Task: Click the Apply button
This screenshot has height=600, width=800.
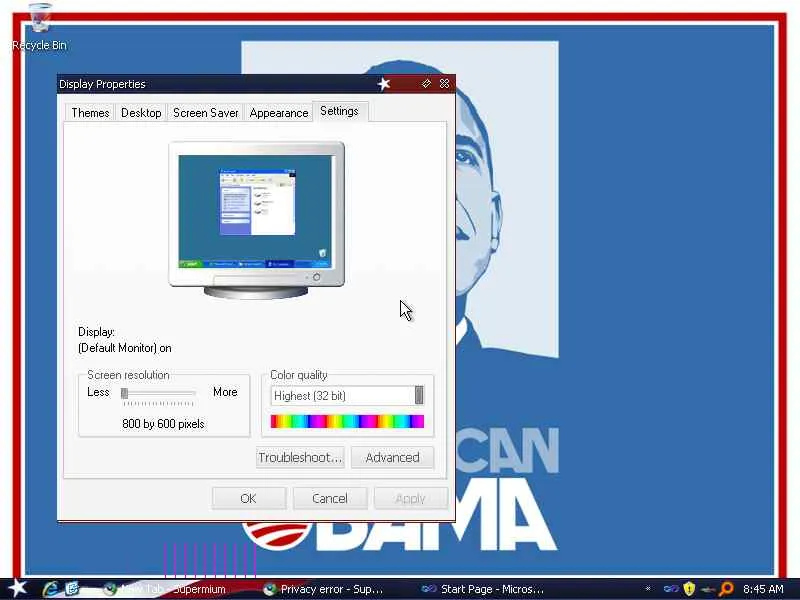Action: coord(410,498)
